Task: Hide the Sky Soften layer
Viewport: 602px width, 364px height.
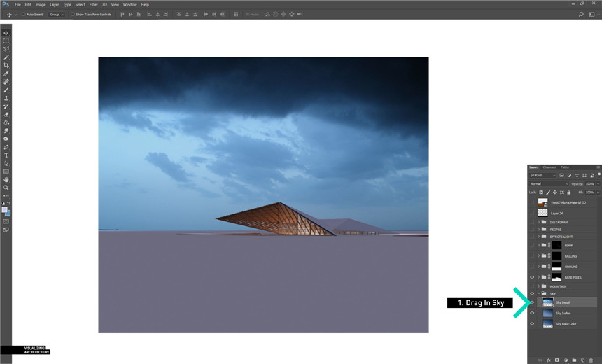Action: (x=532, y=313)
